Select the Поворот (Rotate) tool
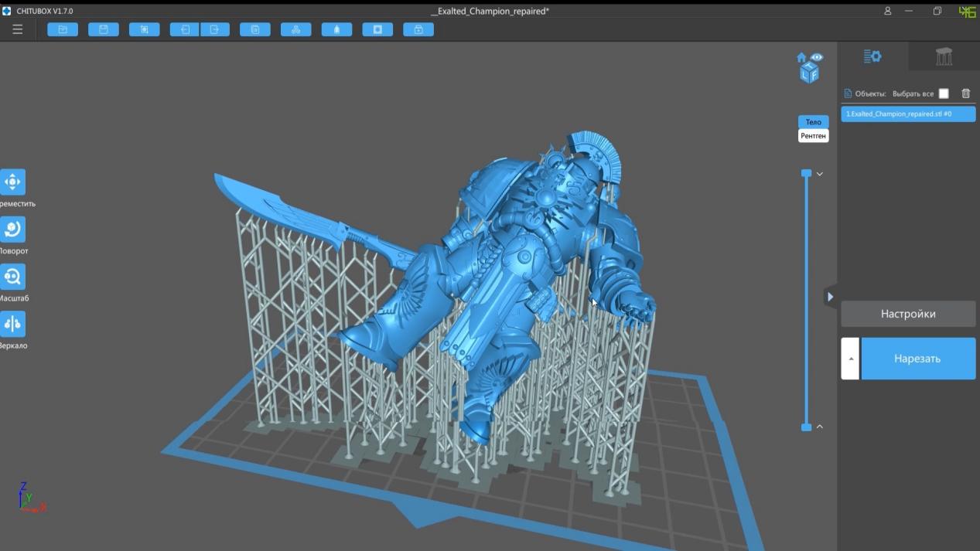 point(12,230)
